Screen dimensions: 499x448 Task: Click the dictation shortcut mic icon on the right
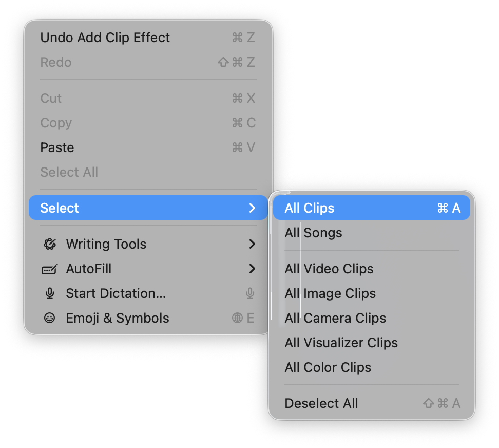pos(249,293)
